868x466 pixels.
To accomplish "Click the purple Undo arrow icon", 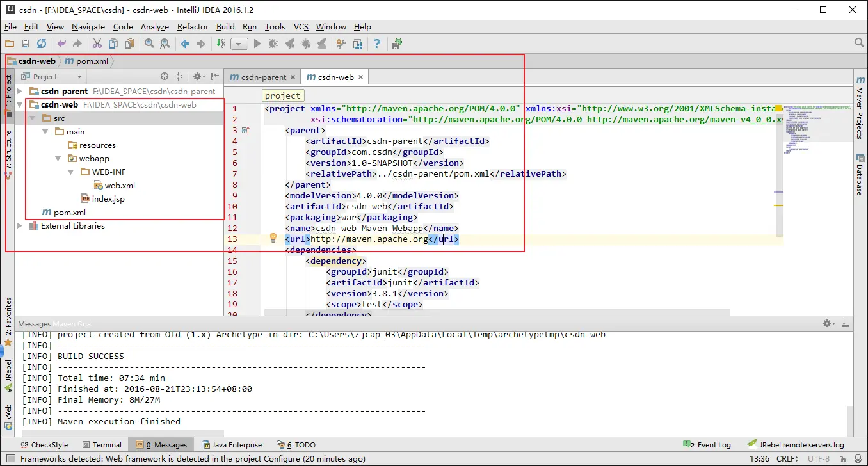I will click(61, 44).
